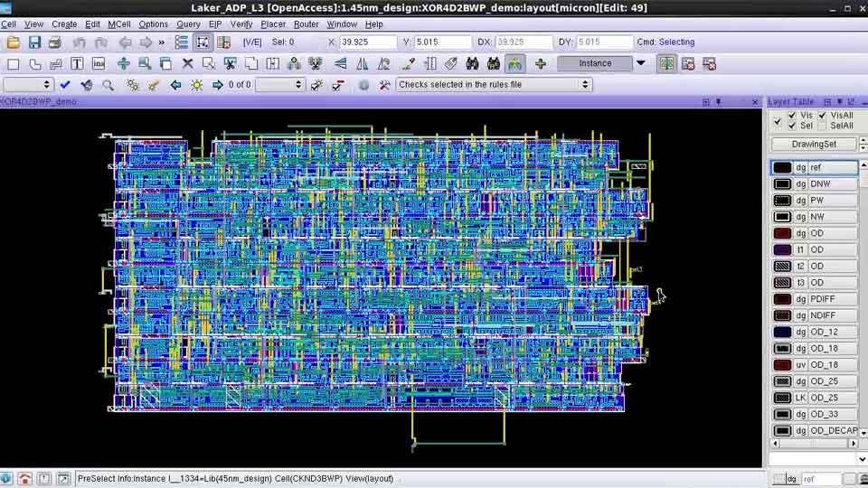Viewport: 868px width, 488px height.
Task: Click the Delete X tool icon
Action: pos(188,63)
